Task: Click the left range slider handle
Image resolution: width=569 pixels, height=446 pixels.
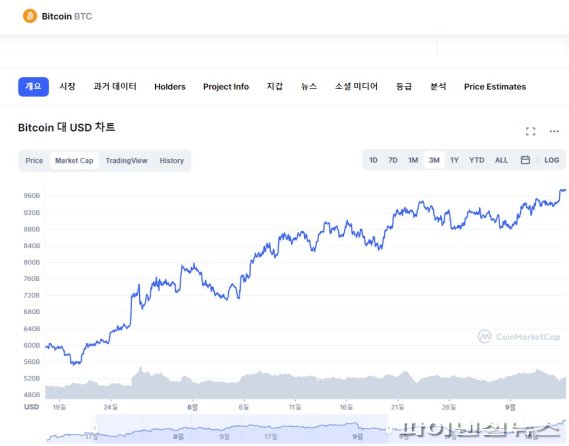Action: click(95, 428)
